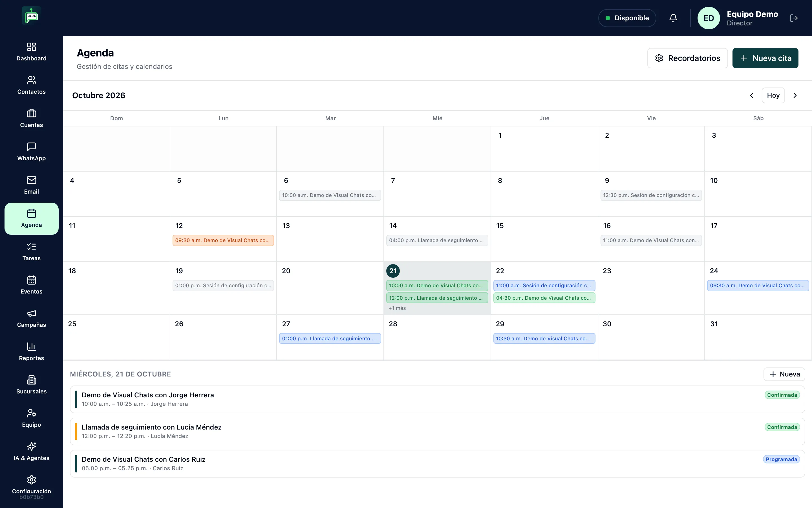Open Tareas checklist icon
The width and height of the screenshot is (812, 508).
point(32,252)
